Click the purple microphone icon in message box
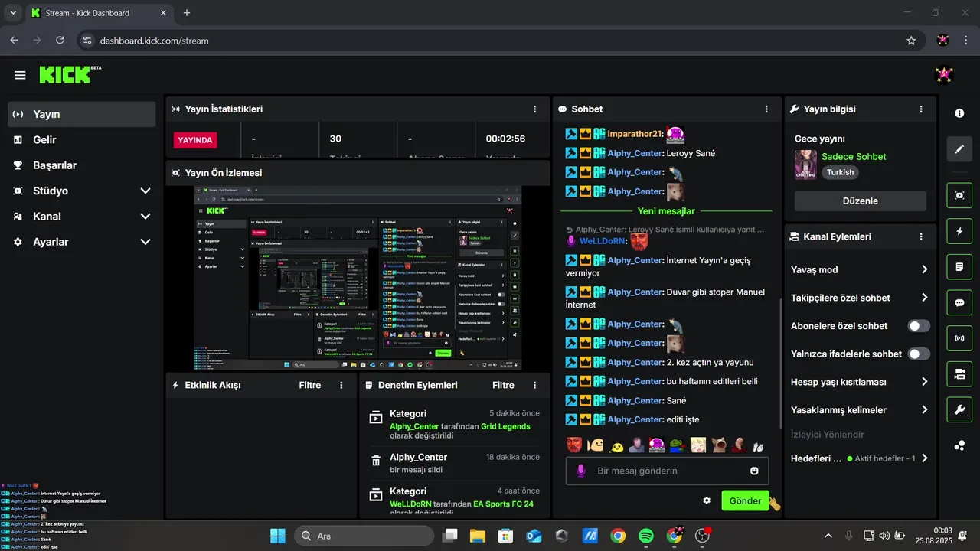The height and width of the screenshot is (551, 980). pos(581,471)
